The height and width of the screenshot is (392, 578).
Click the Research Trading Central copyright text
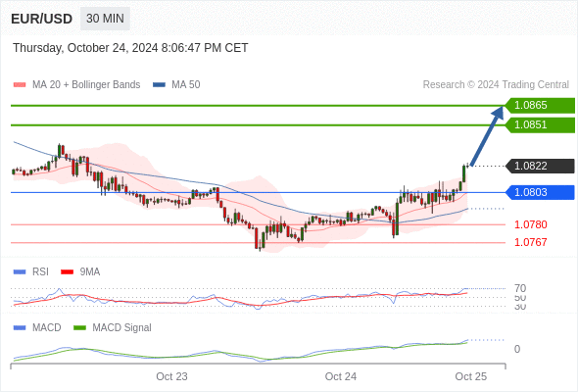pyautogui.click(x=496, y=85)
